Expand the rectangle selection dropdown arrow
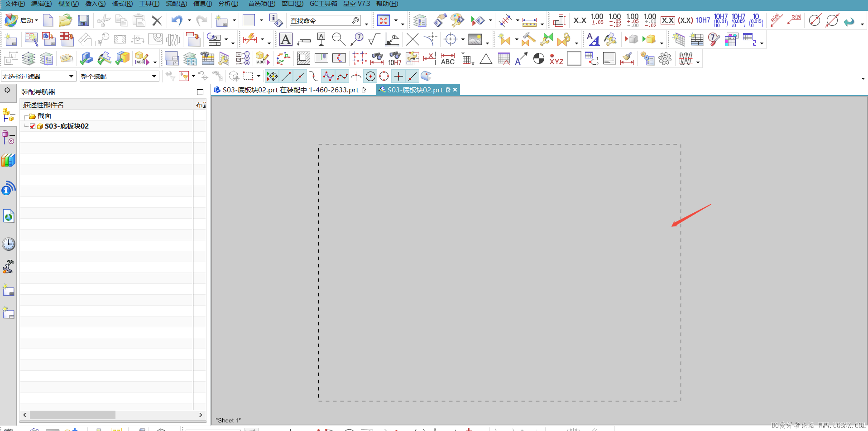The width and height of the screenshot is (868, 431). [x=259, y=76]
